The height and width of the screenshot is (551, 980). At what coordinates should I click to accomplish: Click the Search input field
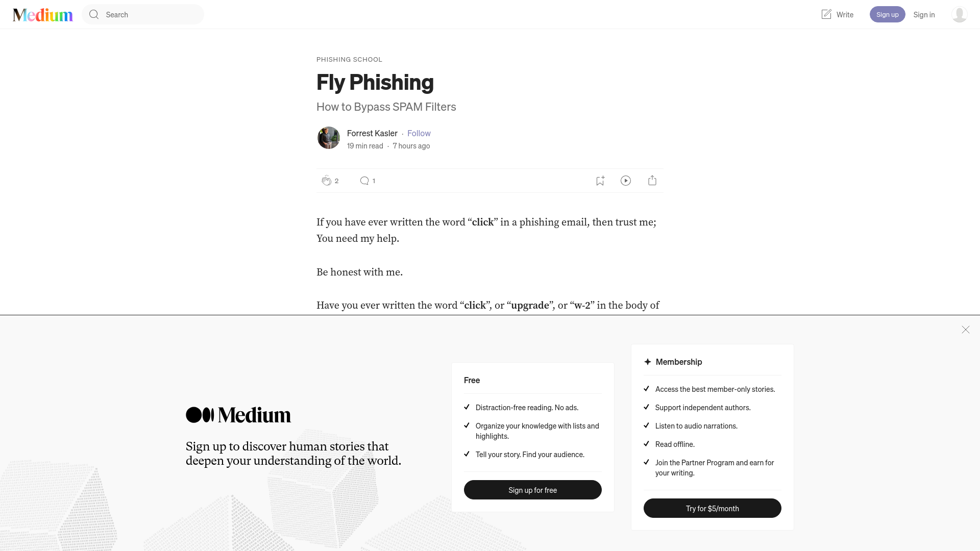[x=143, y=14]
